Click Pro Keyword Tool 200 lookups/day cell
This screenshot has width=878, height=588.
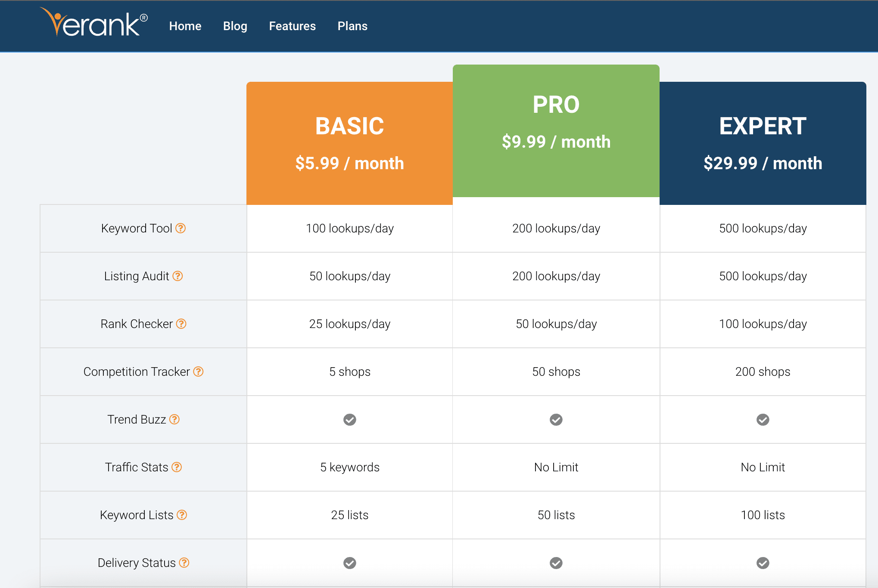(x=556, y=228)
